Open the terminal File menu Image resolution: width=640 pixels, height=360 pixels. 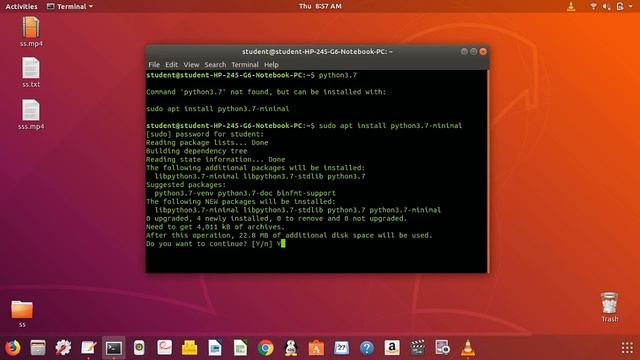154,64
